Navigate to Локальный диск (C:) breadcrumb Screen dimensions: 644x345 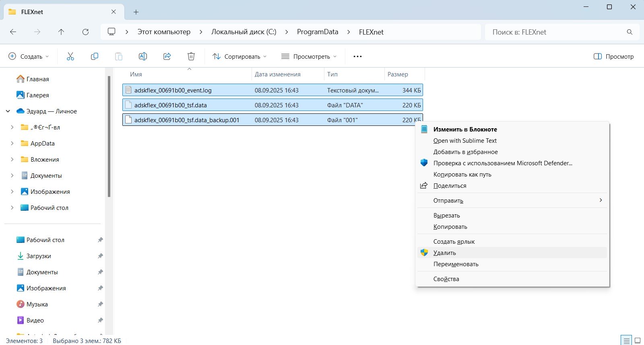[x=244, y=32]
